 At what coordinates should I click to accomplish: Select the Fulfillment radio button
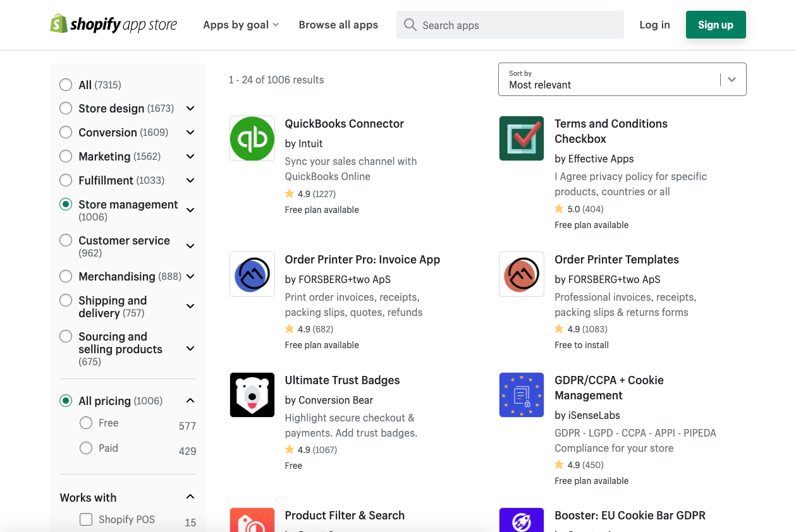point(66,180)
